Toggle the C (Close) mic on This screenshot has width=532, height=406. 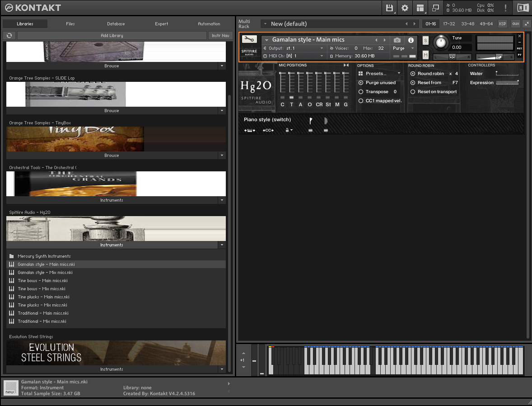click(x=282, y=98)
